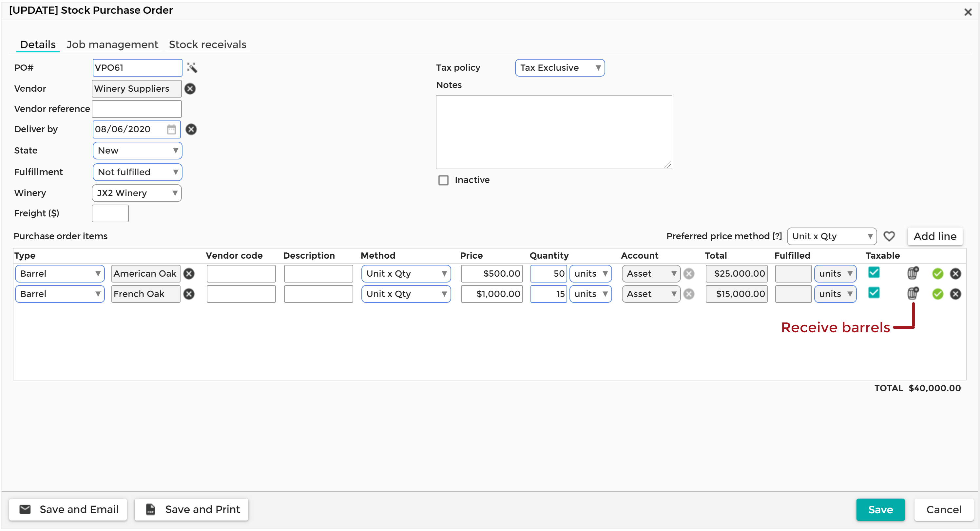This screenshot has height=531, width=980.
Task: Switch to the Details tab
Action: coord(38,45)
